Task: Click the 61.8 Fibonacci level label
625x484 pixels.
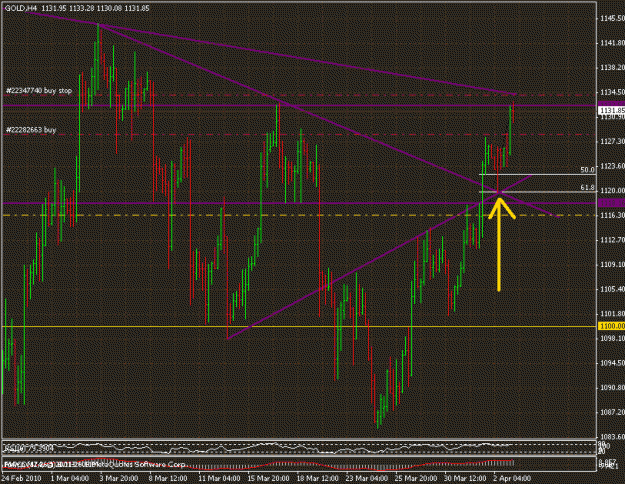Action: [587, 188]
